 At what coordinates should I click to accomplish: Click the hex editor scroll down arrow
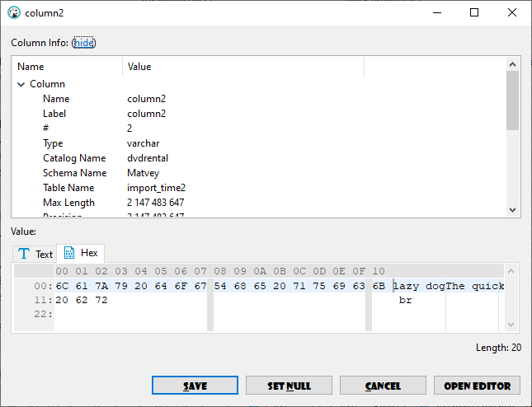(x=511, y=325)
